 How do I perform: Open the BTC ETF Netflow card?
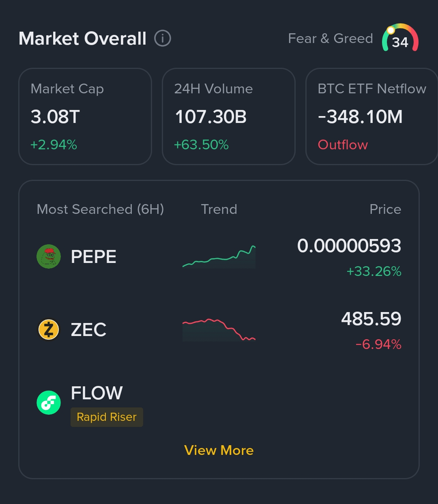(x=371, y=116)
